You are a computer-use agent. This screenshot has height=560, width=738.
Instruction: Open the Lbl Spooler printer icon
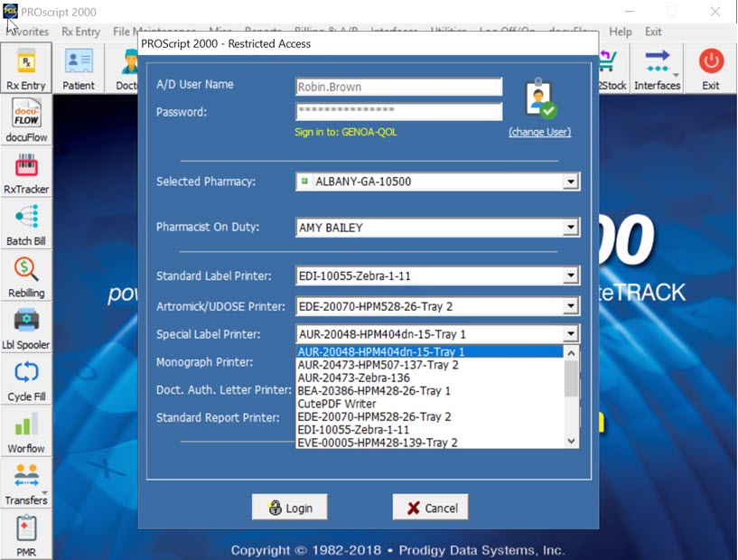pyautogui.click(x=26, y=327)
